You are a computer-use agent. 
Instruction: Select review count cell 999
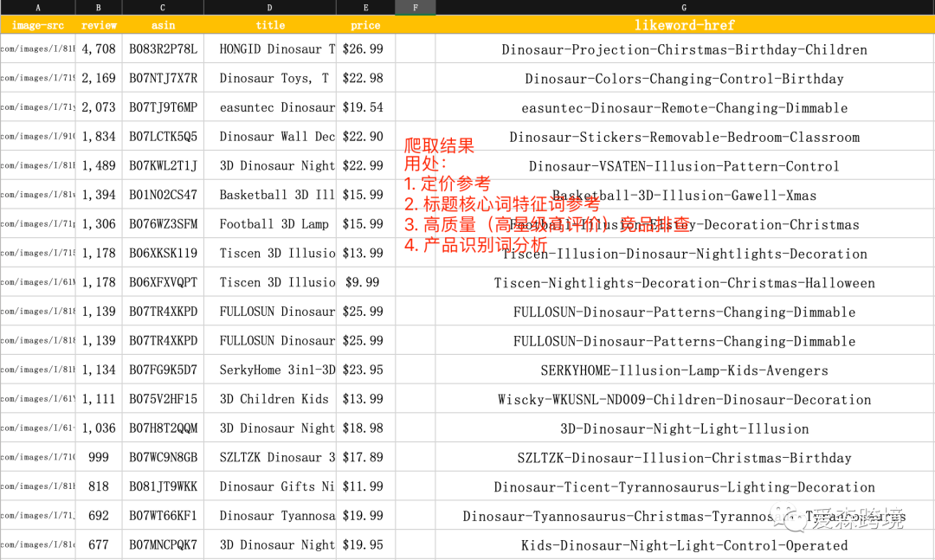point(99,458)
